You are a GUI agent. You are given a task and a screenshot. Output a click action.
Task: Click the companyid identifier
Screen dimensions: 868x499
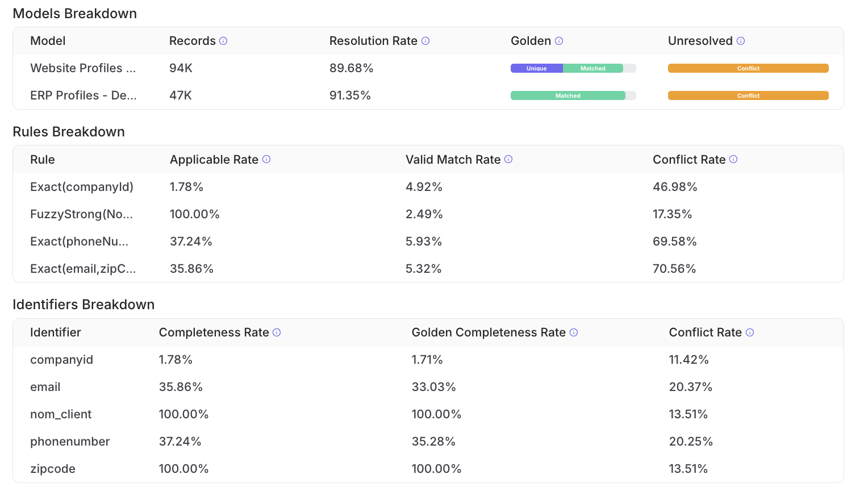61,360
